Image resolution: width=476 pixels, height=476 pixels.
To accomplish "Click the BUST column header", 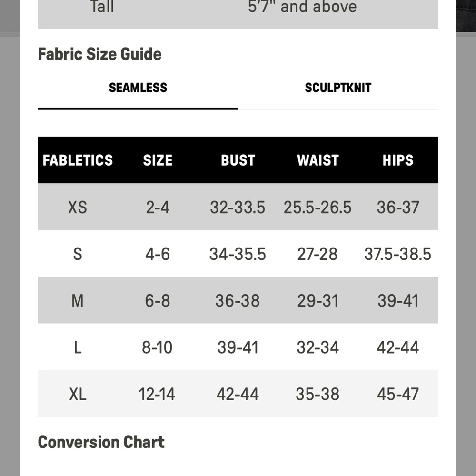I will [238, 160].
